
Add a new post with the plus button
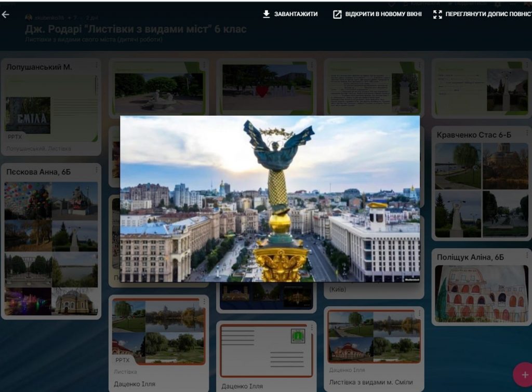525,375
